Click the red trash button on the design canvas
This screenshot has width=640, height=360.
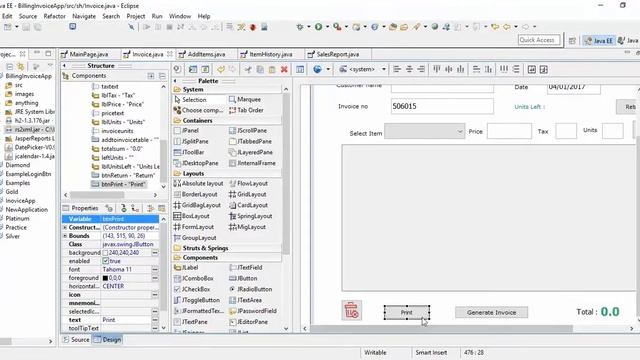[x=351, y=310]
